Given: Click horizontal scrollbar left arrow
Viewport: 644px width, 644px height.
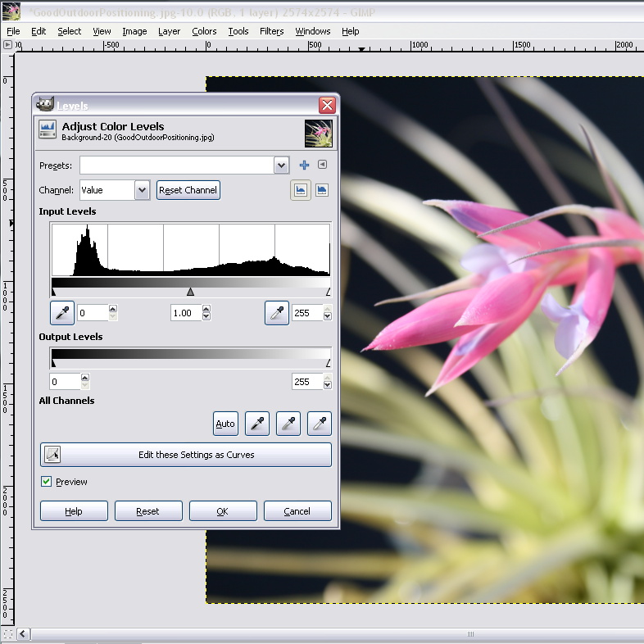Looking at the screenshot, I should (x=23, y=633).
